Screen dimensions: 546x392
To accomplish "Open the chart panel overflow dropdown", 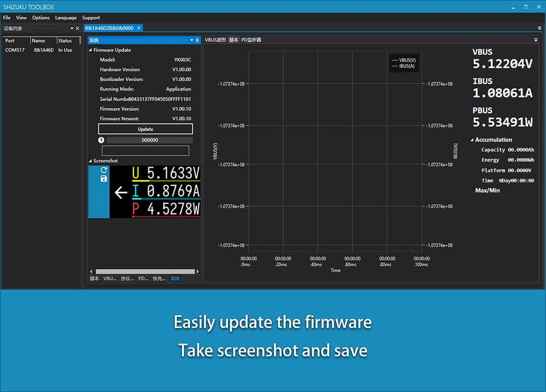I will click(536, 40).
